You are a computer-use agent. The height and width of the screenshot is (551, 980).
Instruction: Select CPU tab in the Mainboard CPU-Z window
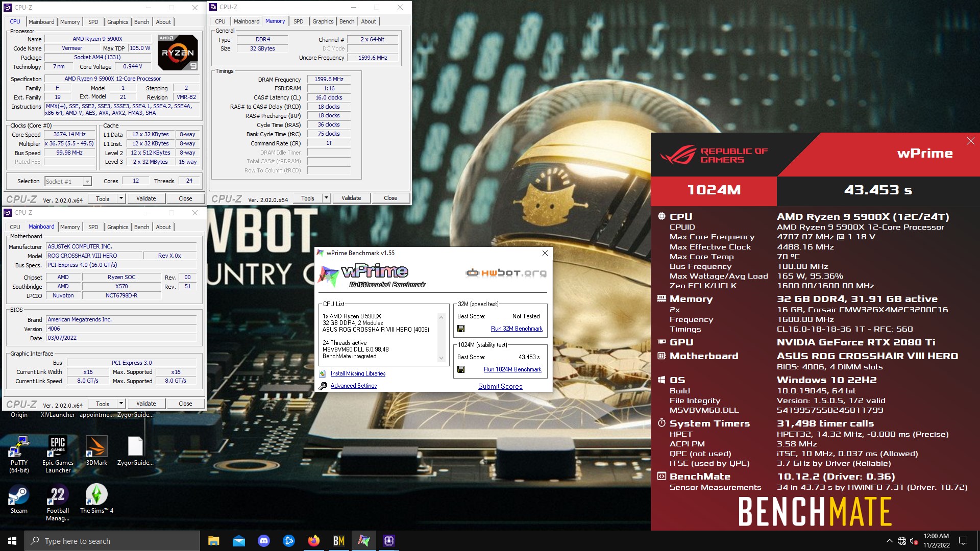pos(15,227)
